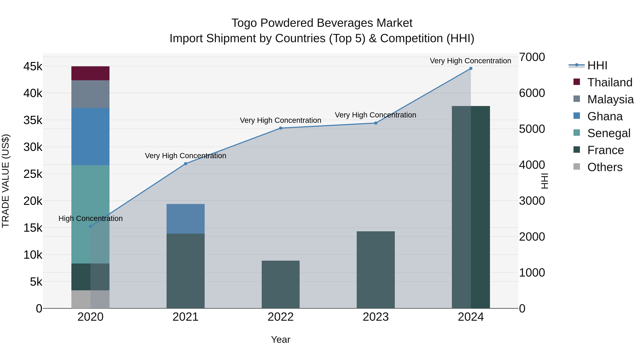Toggle the Thailand legend entry
Viewport: 644px width, 362px height.
click(603, 82)
